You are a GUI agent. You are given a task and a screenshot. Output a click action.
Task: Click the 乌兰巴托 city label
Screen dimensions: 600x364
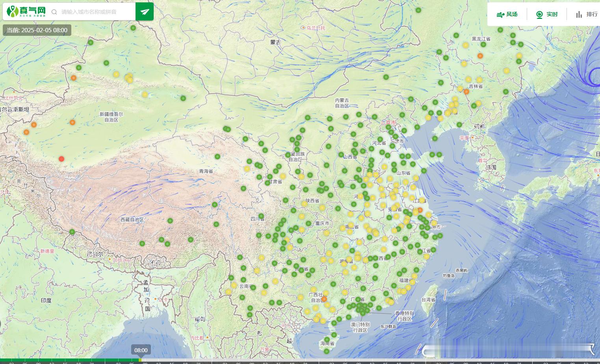[316, 28]
